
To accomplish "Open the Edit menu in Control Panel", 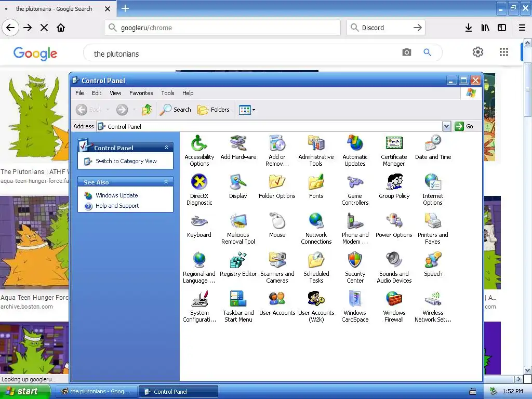I will pos(96,93).
